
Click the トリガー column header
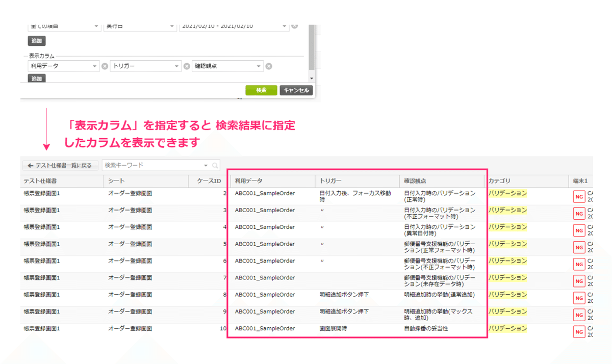click(357, 180)
